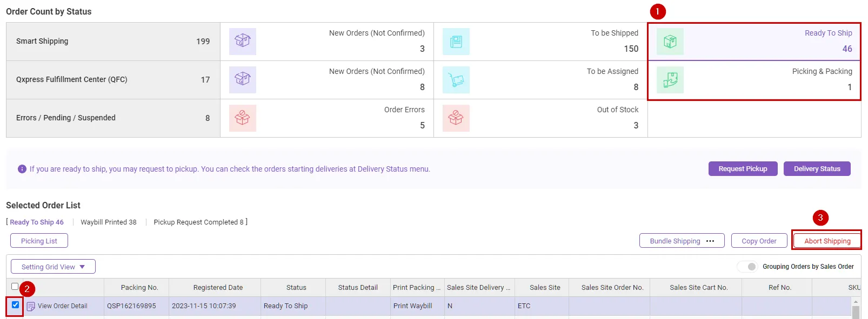Click the To be Shipped document icon

pyautogui.click(x=456, y=42)
